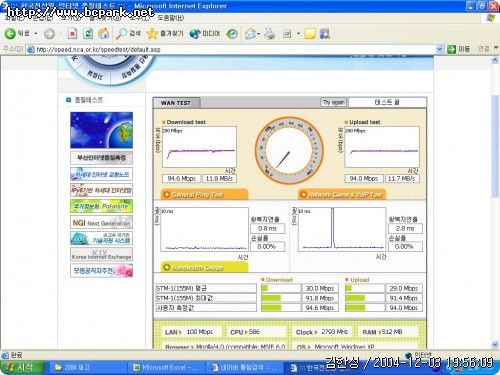The height and width of the screenshot is (375, 500).
Task: Go to Home page icon
Action: [104, 33]
